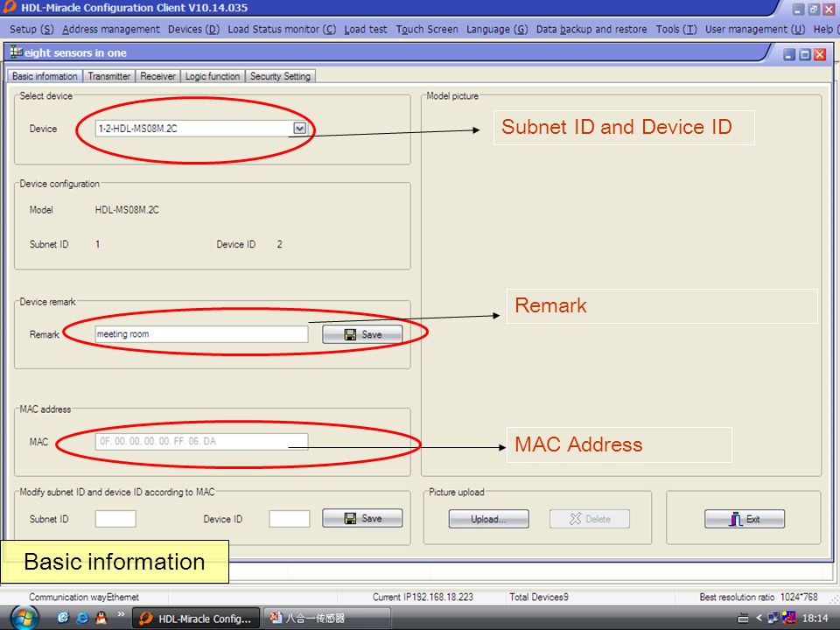Click the taskbar clock 18:14
The height and width of the screenshot is (630, 840).
pyautogui.click(x=815, y=619)
